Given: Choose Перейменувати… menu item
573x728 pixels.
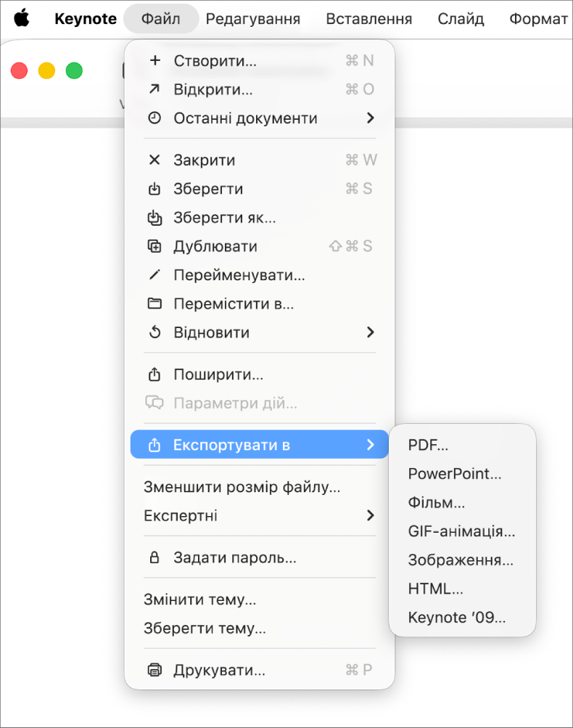Looking at the screenshot, I should [260, 275].
